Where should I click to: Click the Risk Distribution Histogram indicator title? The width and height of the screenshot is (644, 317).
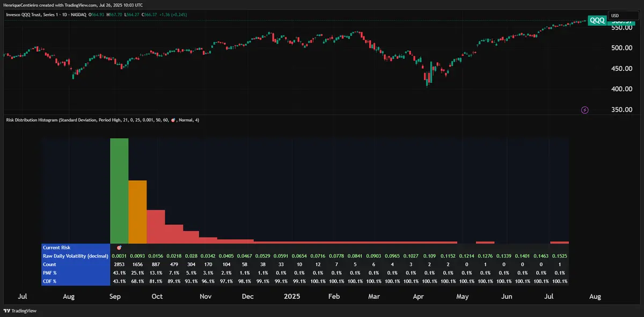103,120
